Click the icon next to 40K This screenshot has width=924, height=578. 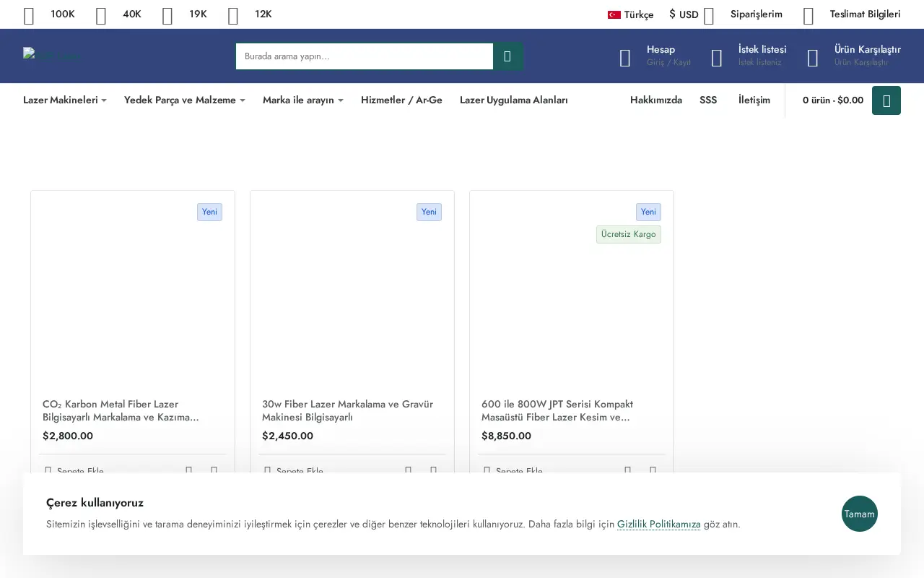tap(101, 16)
